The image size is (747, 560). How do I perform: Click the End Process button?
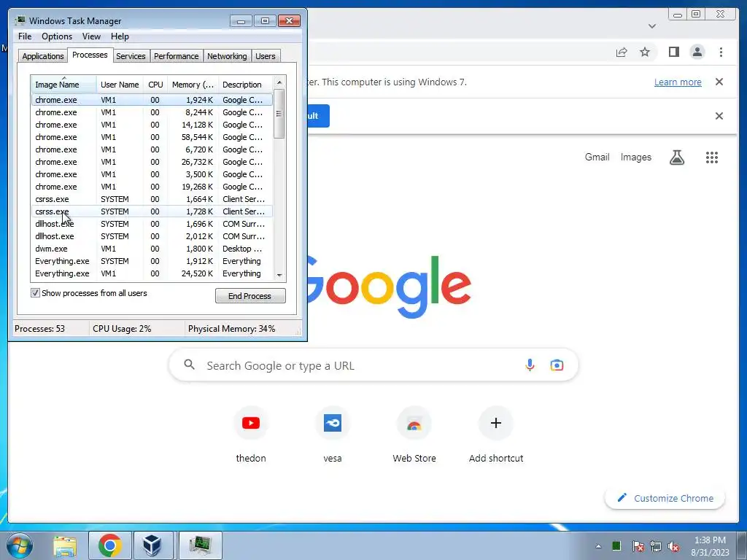pyautogui.click(x=250, y=296)
